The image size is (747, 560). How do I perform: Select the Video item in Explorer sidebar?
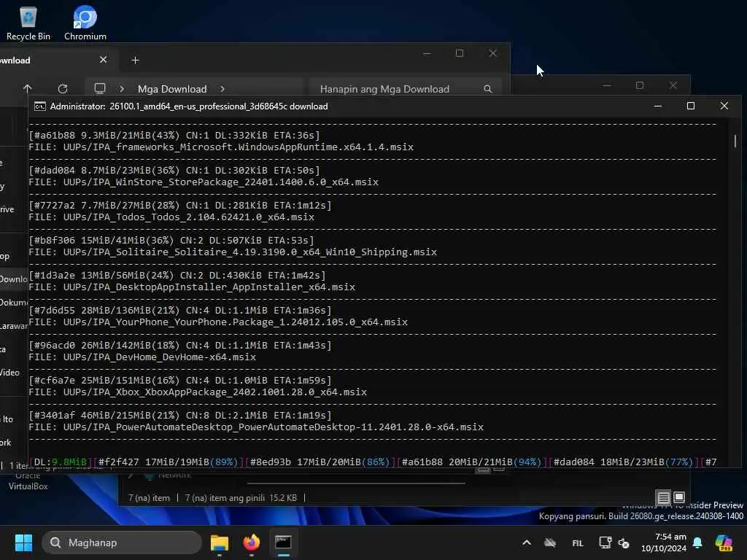coord(10,373)
